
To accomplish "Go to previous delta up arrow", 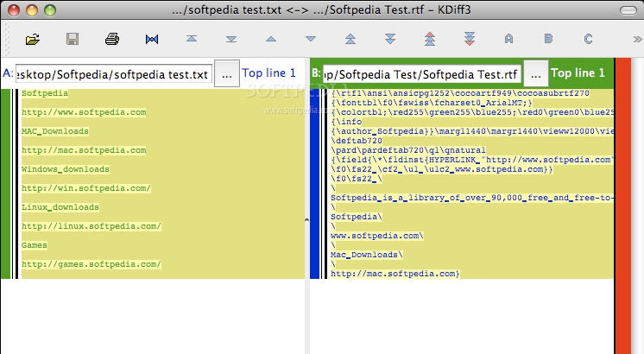I will (x=271, y=39).
